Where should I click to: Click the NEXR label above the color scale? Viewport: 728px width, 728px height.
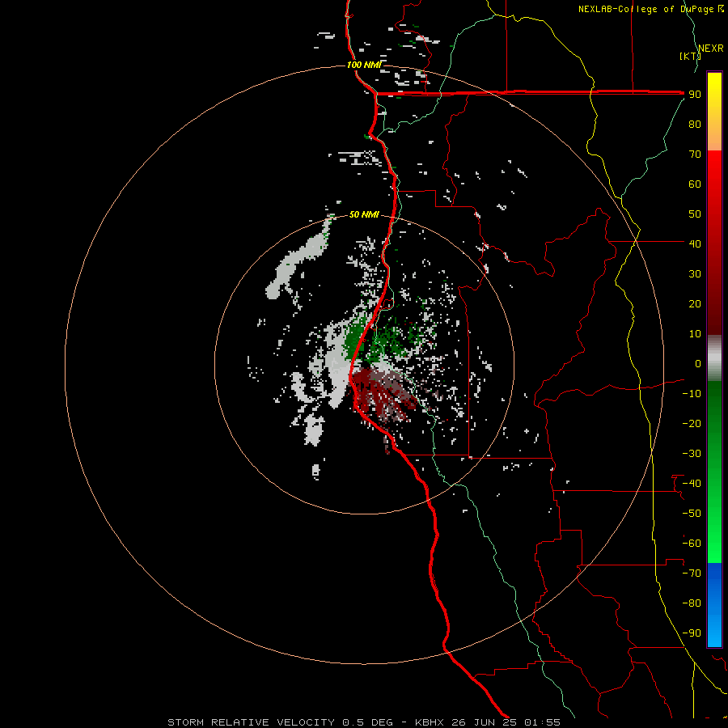(711, 49)
